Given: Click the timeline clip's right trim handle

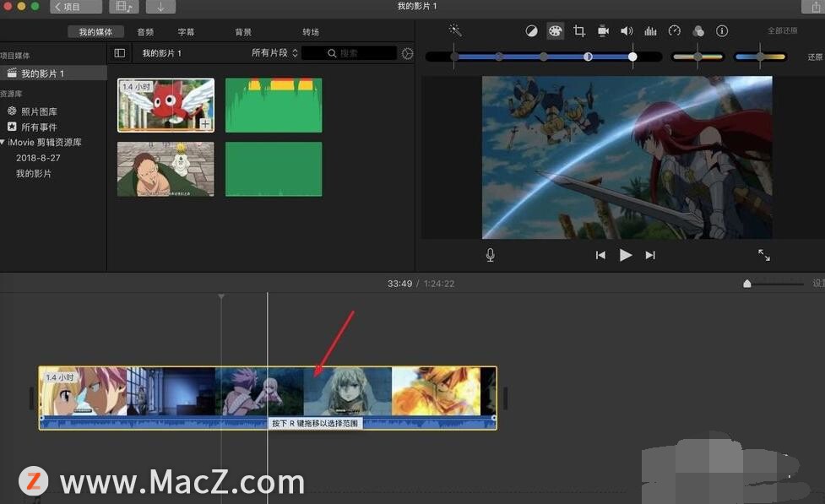Looking at the screenshot, I should coord(505,398).
